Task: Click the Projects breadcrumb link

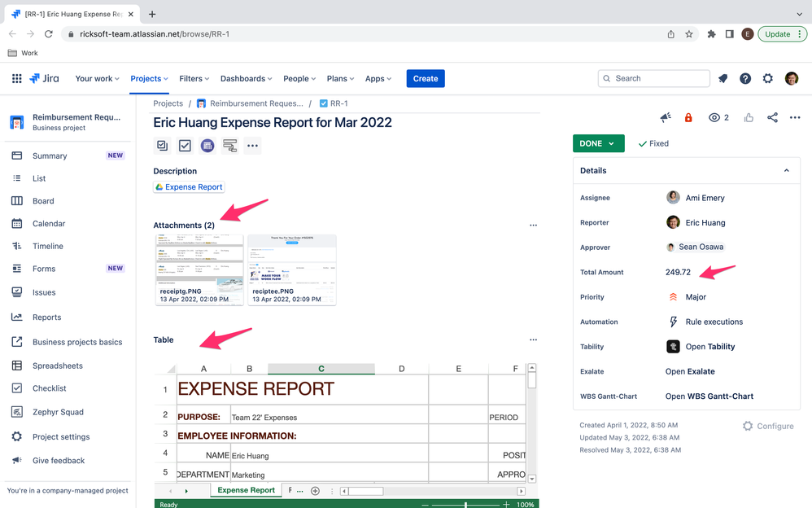Action: [168, 103]
